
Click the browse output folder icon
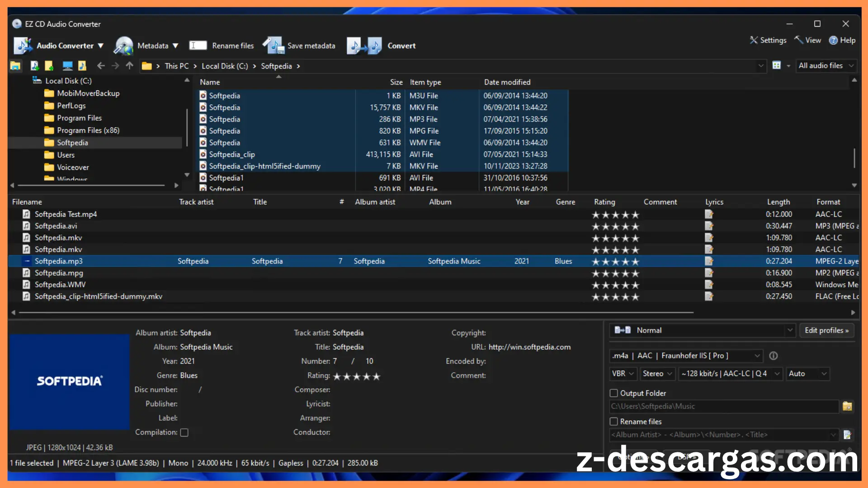coord(847,406)
